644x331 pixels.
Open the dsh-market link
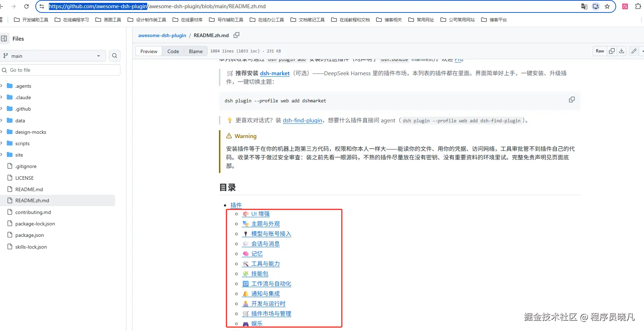tap(275, 73)
